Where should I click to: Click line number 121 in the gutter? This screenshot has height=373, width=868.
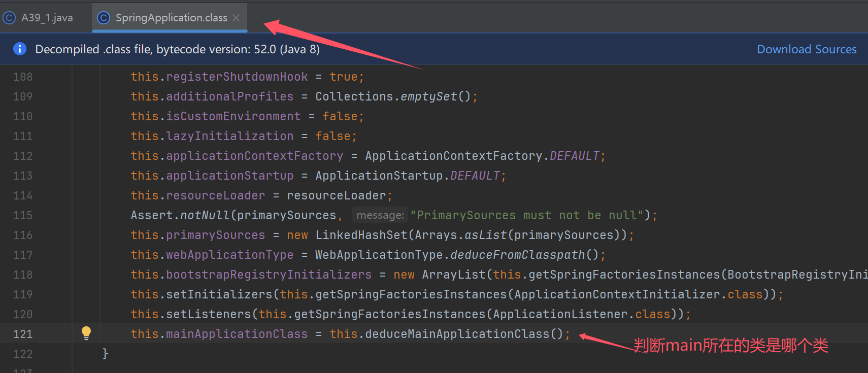coord(23,334)
